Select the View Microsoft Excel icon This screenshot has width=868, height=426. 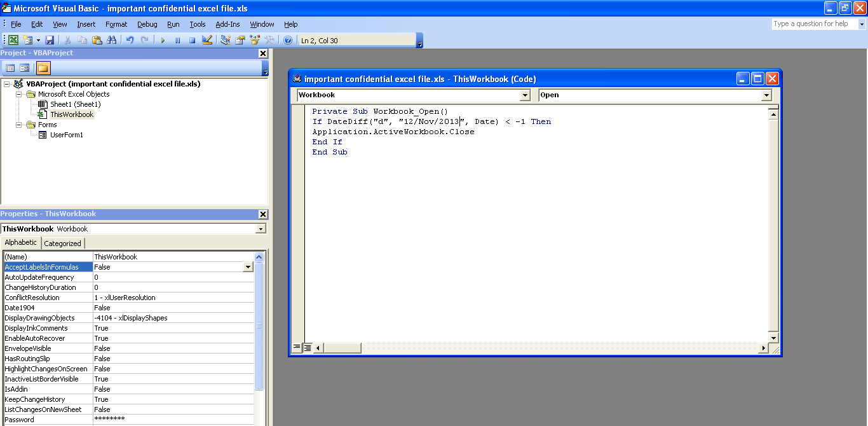pos(14,39)
